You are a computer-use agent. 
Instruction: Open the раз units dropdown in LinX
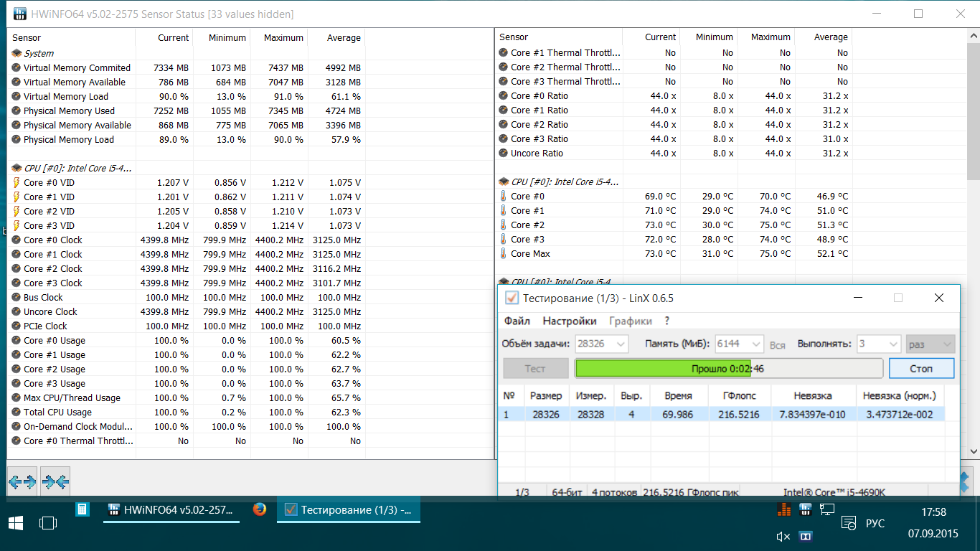click(x=930, y=344)
